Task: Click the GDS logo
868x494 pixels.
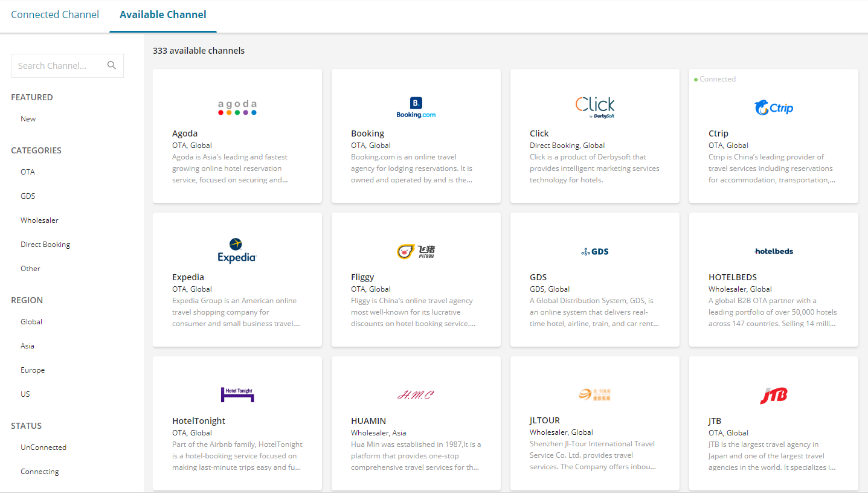Action: [x=595, y=251]
